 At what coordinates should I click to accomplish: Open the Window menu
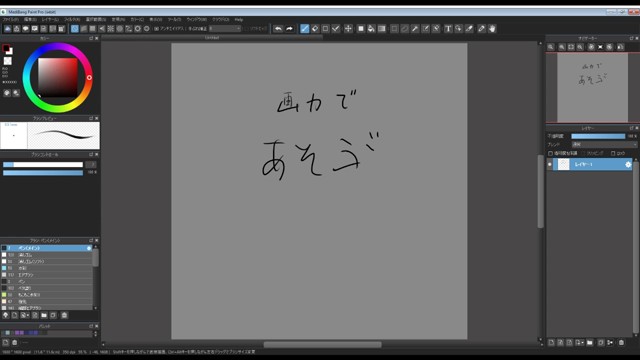(197, 19)
